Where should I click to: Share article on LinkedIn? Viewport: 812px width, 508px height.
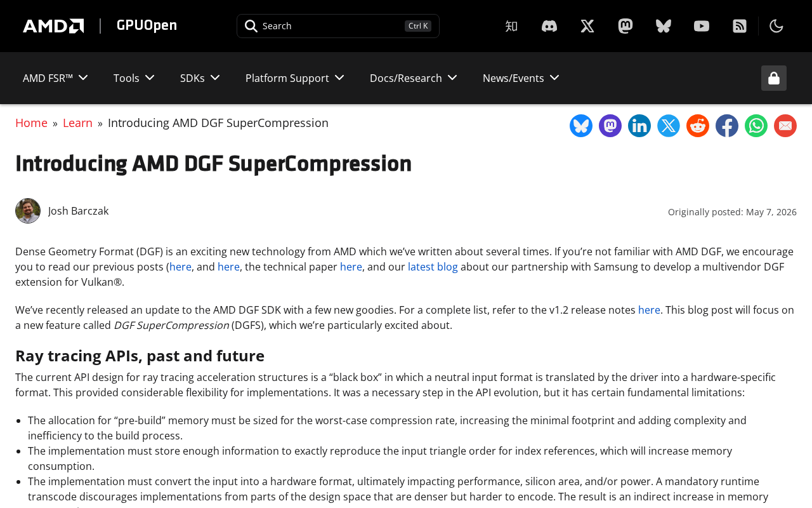pyautogui.click(x=639, y=126)
